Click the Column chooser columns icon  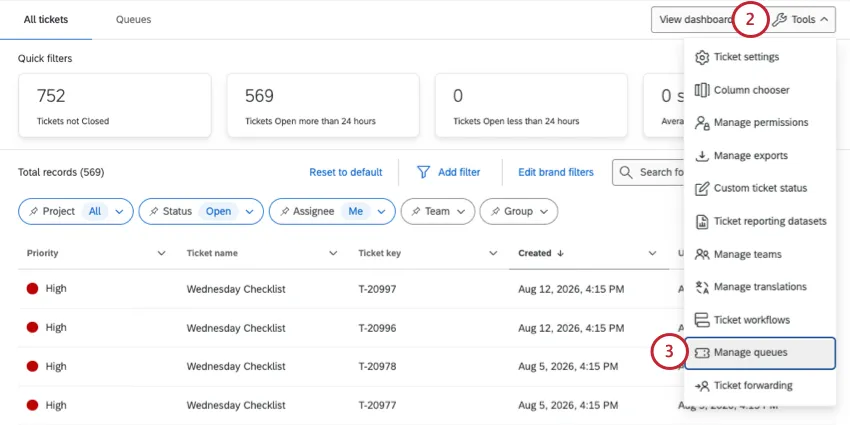click(702, 90)
